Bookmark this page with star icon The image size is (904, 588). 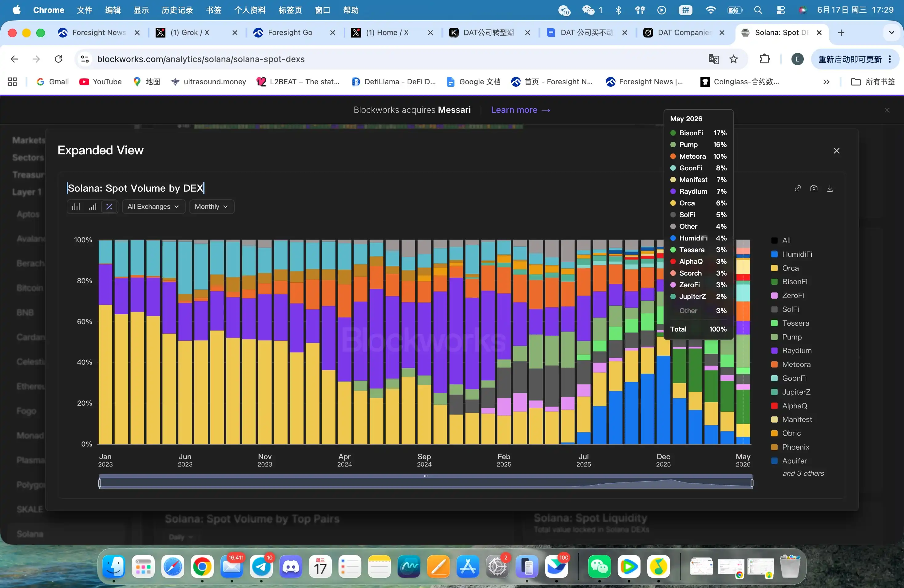[734, 59]
